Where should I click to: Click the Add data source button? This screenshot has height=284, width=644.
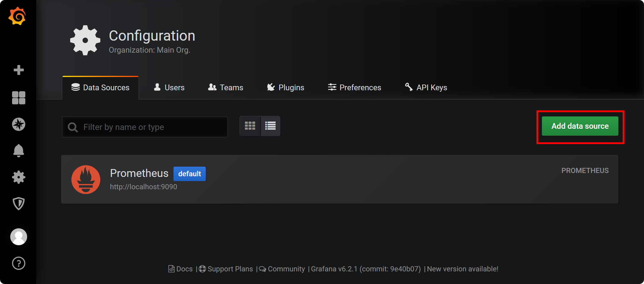580,126
